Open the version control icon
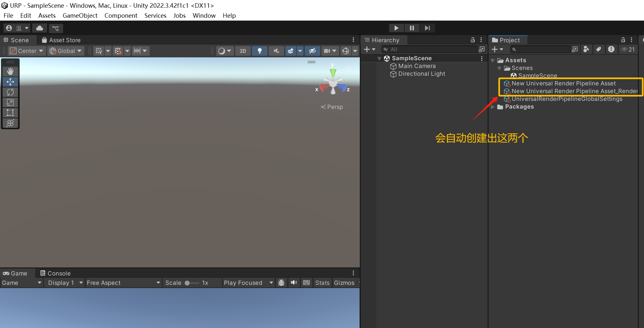The height and width of the screenshot is (328, 644). [56, 28]
